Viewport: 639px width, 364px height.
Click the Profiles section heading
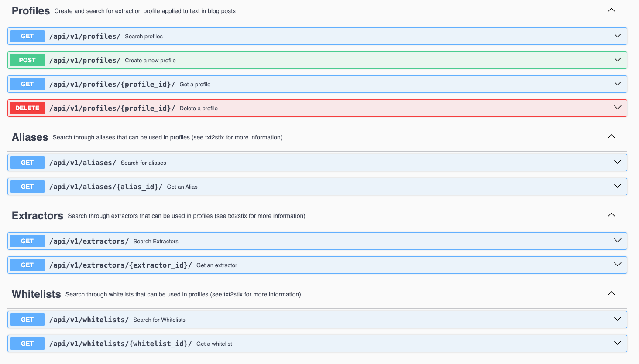[30, 10]
